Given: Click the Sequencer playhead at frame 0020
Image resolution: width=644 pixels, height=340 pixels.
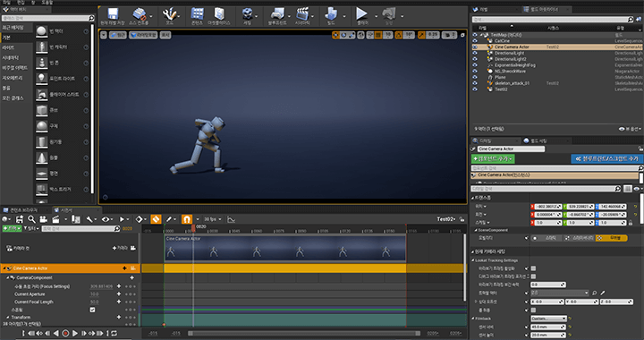Looking at the screenshot, I should 193,227.
